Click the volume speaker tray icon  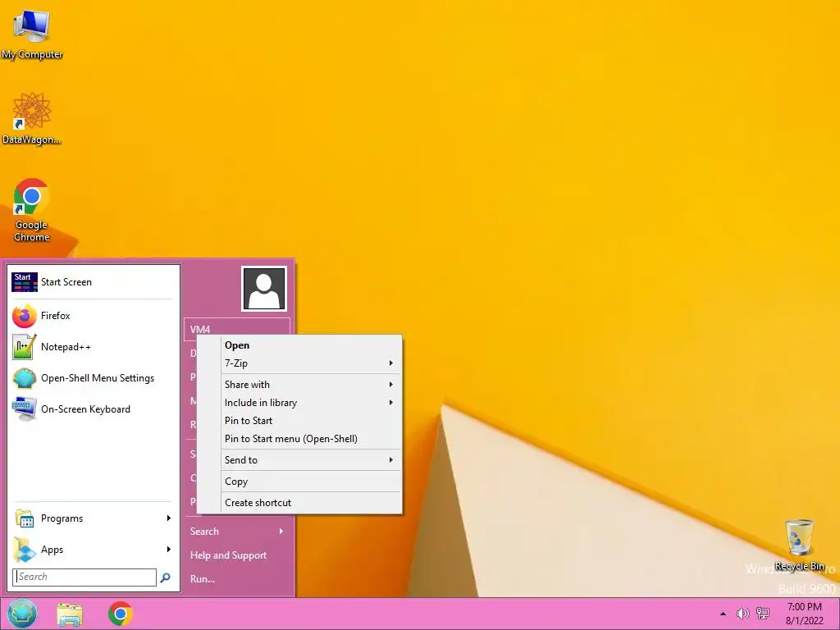(x=742, y=614)
